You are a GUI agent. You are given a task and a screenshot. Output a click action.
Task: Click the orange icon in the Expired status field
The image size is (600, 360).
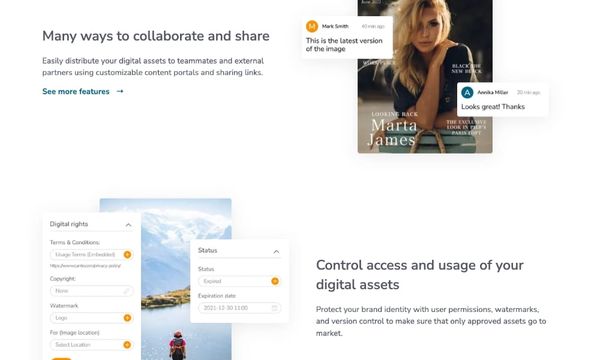click(275, 281)
